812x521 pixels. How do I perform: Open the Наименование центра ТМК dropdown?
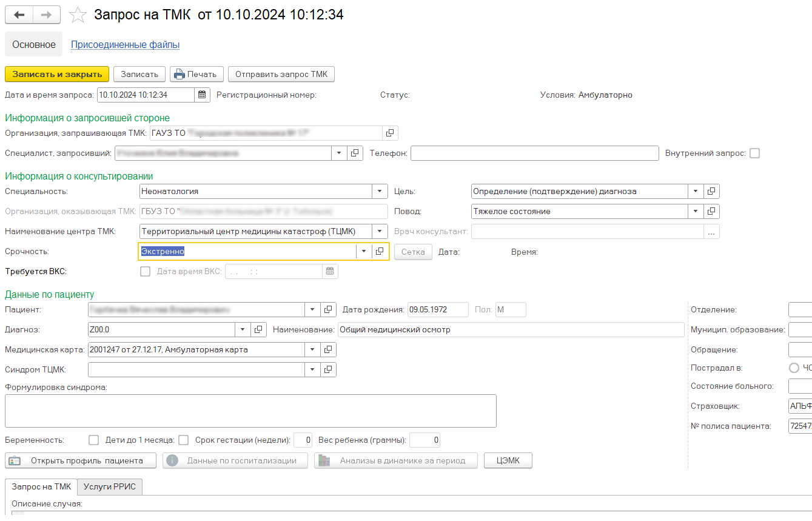click(x=380, y=232)
